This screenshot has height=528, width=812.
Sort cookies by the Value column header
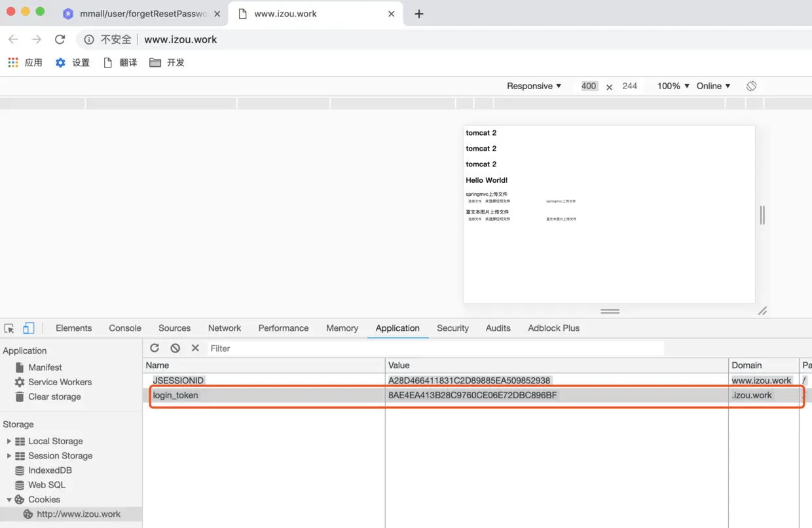click(557, 365)
